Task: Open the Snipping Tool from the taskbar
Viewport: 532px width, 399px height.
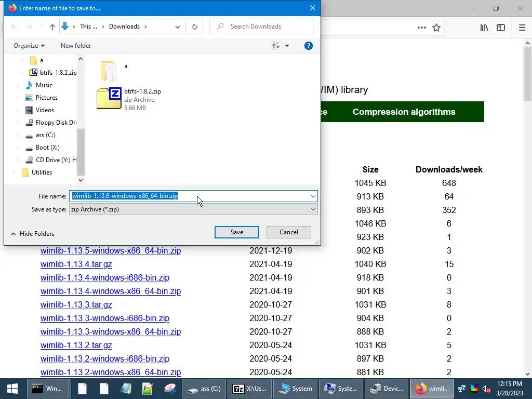Action: pyautogui.click(x=170, y=389)
